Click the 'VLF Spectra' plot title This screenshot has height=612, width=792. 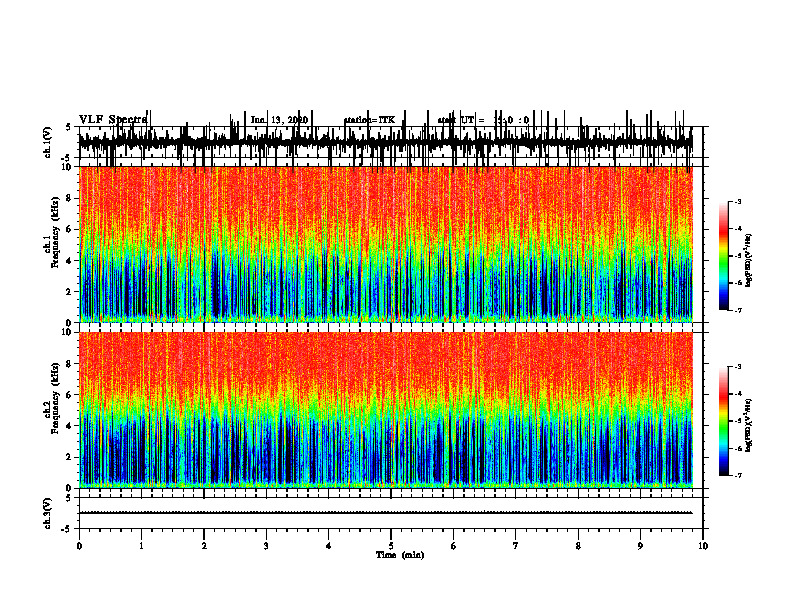(113, 120)
